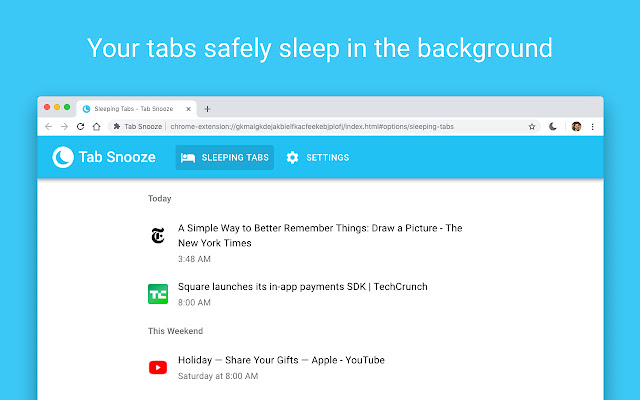Click the browser home button

click(x=96, y=127)
